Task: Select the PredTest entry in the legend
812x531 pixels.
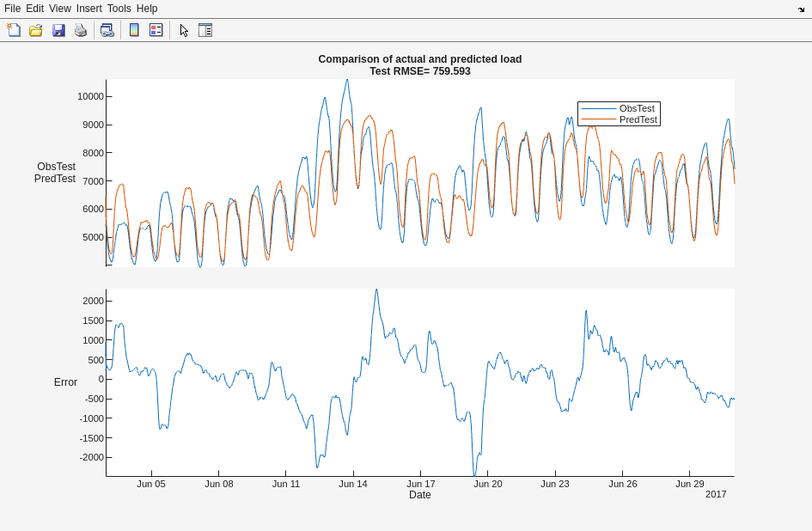Action: click(x=638, y=119)
